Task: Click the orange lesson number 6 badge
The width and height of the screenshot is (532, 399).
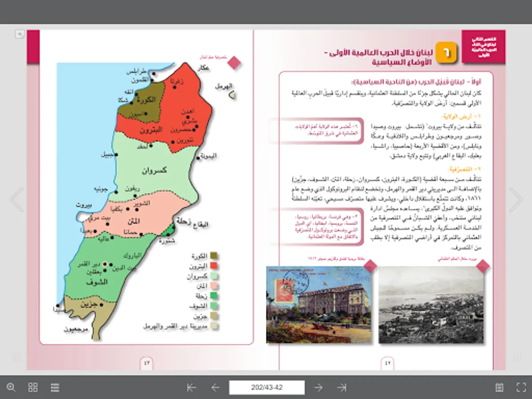Action: (446, 53)
